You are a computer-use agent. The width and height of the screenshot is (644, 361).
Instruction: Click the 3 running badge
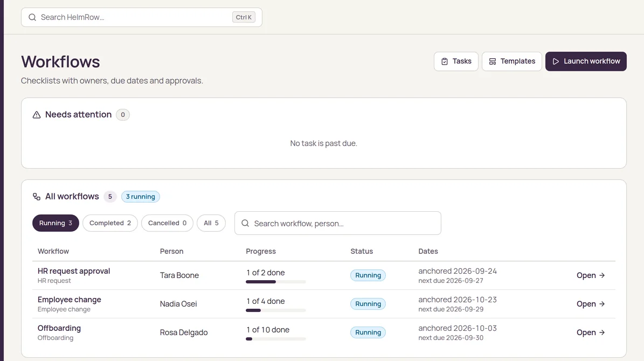(141, 197)
